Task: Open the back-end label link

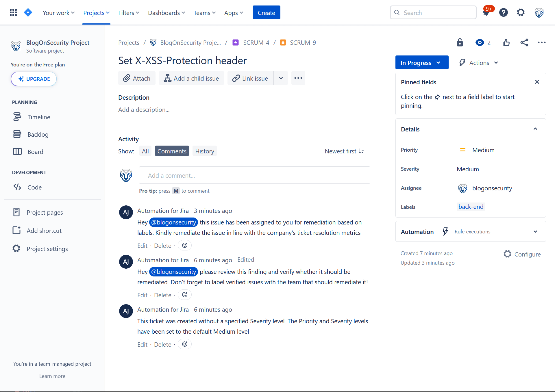Action: point(471,207)
